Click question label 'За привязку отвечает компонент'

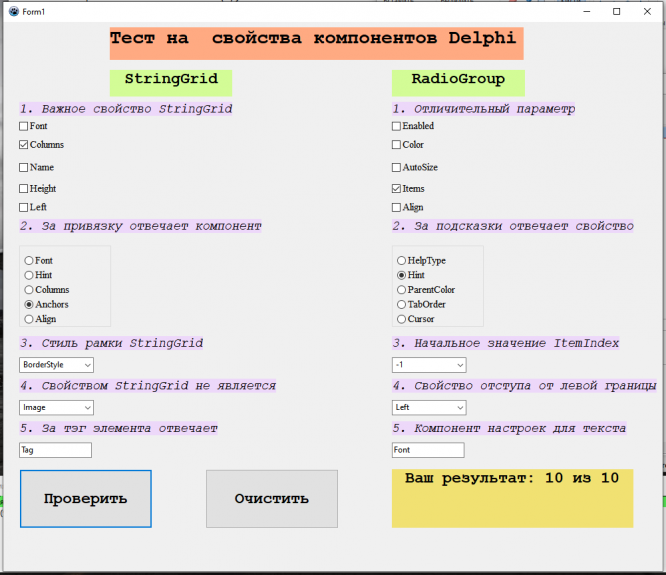pos(140,226)
